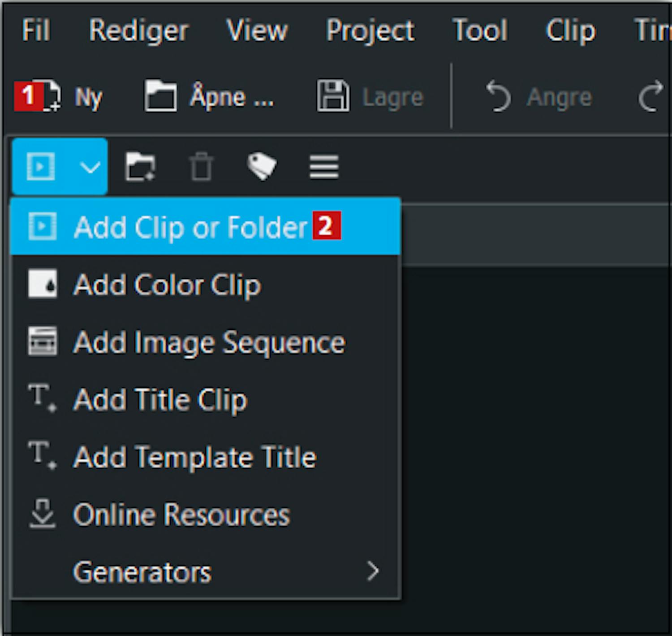Click the redo arrow icon
The width and height of the screenshot is (672, 636).
650,96
